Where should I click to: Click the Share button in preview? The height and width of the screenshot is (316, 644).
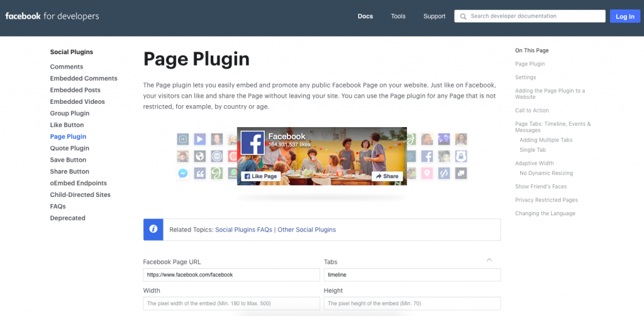[387, 176]
